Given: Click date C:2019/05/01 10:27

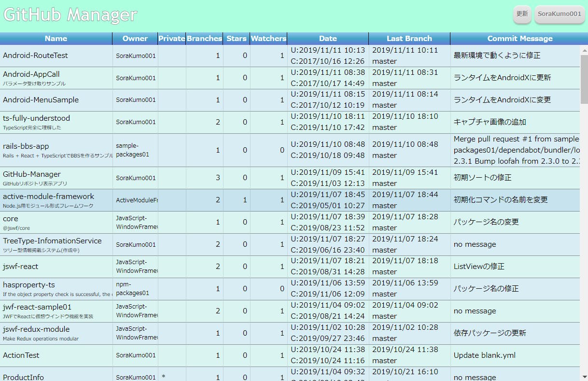Looking at the screenshot, I should tap(328, 206).
